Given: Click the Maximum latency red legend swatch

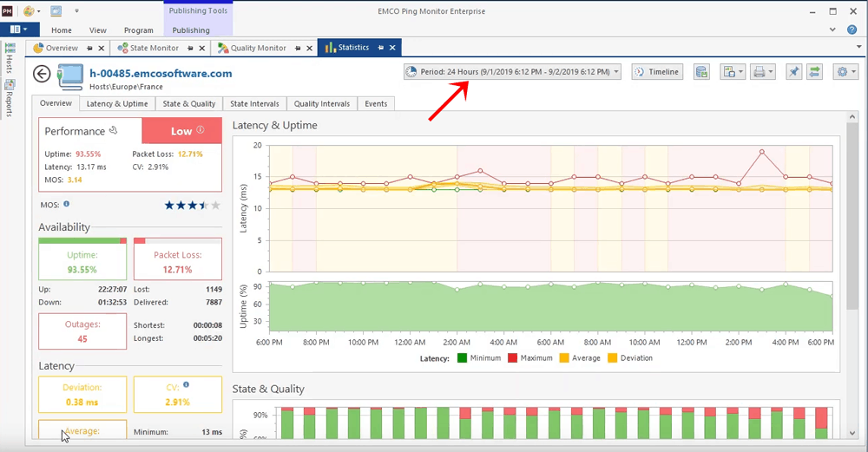Looking at the screenshot, I should 513,358.
